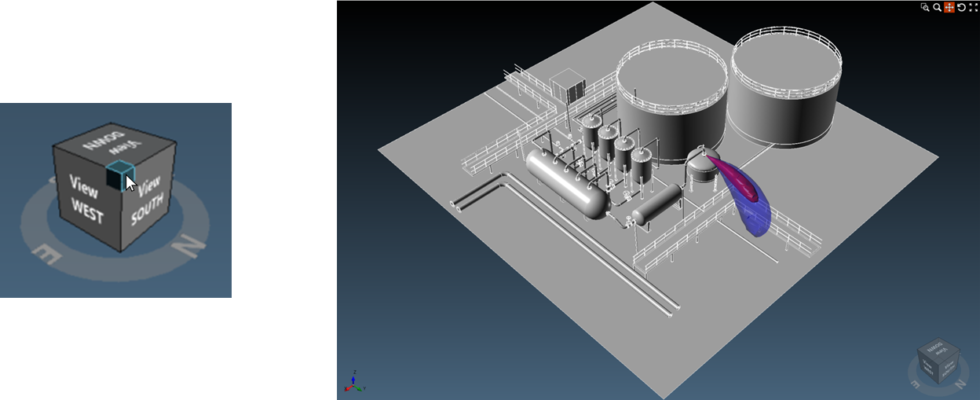Click the XYZ axis triad indicator
The height and width of the screenshot is (400, 980).
[353, 383]
